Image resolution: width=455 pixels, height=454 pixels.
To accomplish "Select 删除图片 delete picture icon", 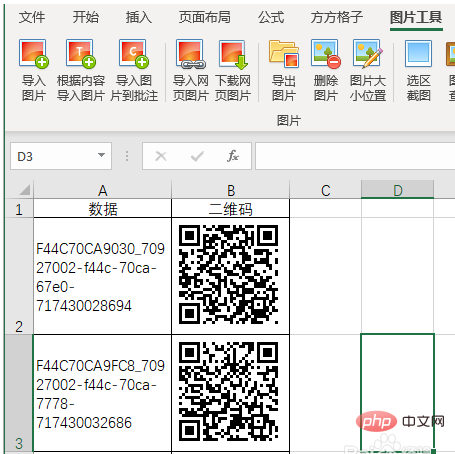I will point(326,54).
